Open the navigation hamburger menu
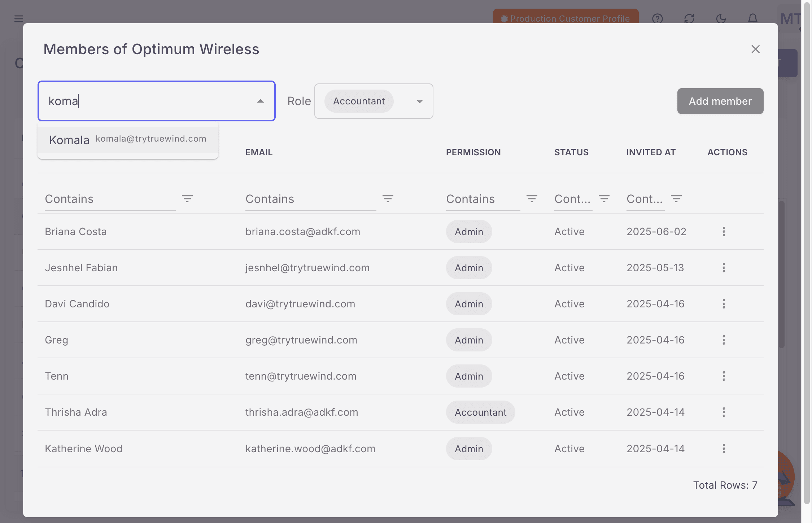812x523 pixels. (x=18, y=18)
